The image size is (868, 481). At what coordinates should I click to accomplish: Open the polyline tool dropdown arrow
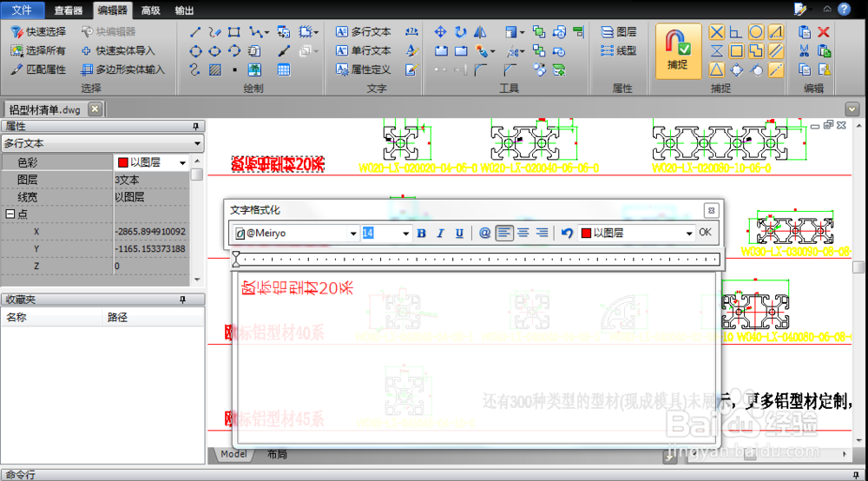pos(266,33)
